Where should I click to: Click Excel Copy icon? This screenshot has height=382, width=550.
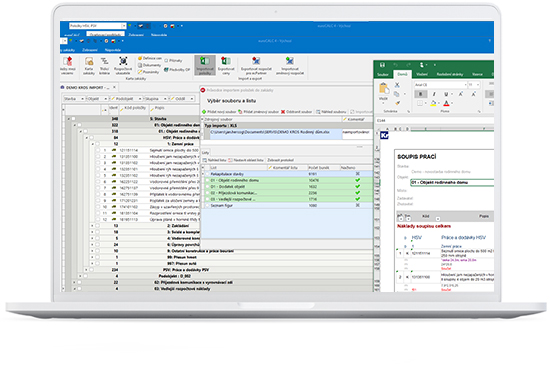click(397, 94)
